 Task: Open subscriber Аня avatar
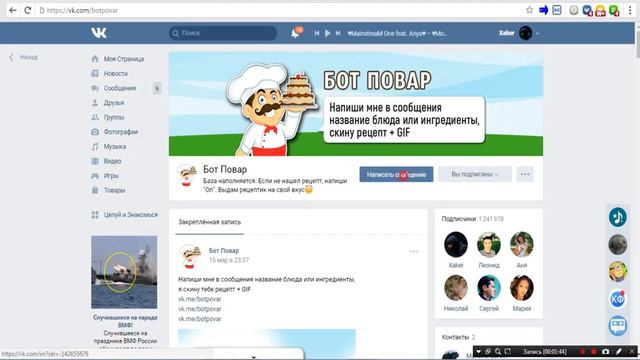(x=522, y=244)
